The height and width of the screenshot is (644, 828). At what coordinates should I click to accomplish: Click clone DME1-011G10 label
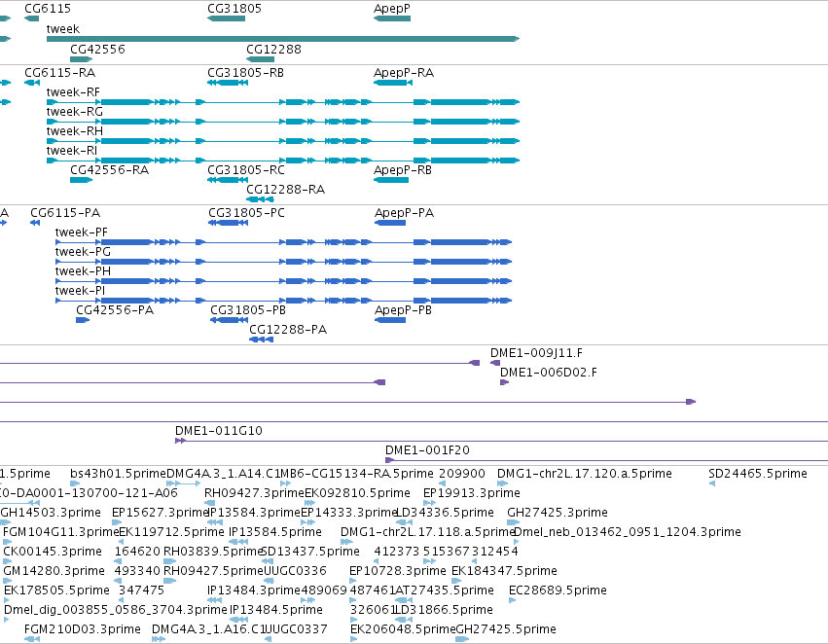coord(219,431)
